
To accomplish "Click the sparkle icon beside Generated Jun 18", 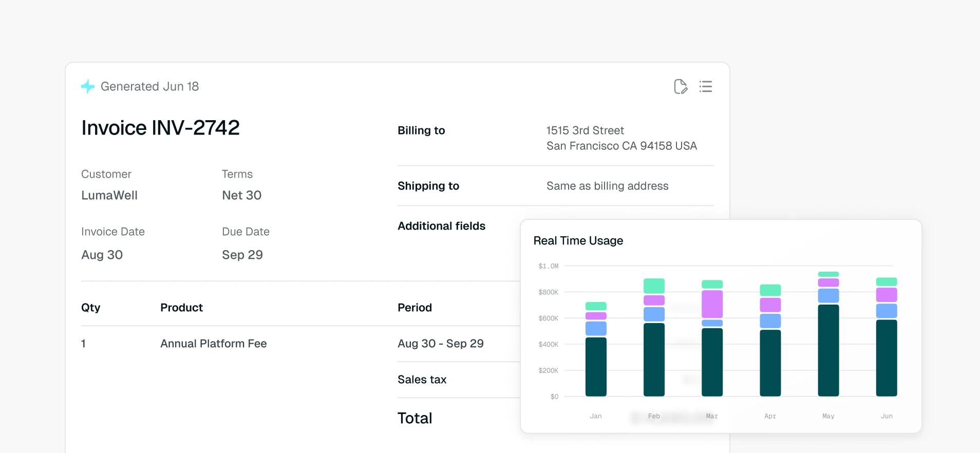I will tap(88, 86).
